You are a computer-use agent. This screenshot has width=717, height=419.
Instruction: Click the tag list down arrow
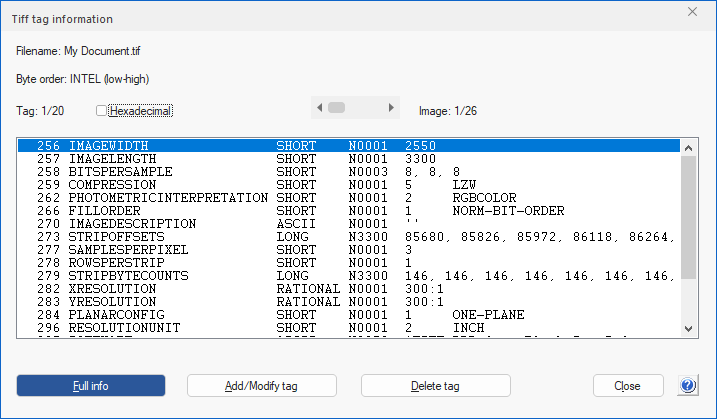click(689, 328)
